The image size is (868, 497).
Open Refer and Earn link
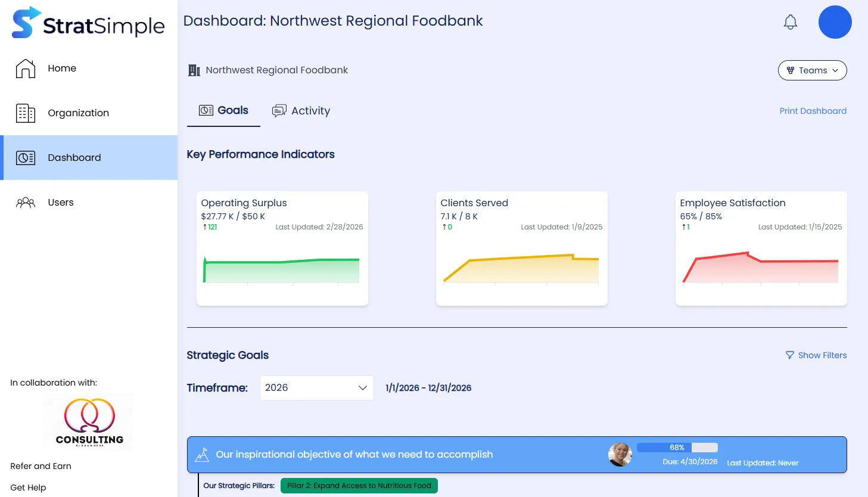tap(41, 466)
